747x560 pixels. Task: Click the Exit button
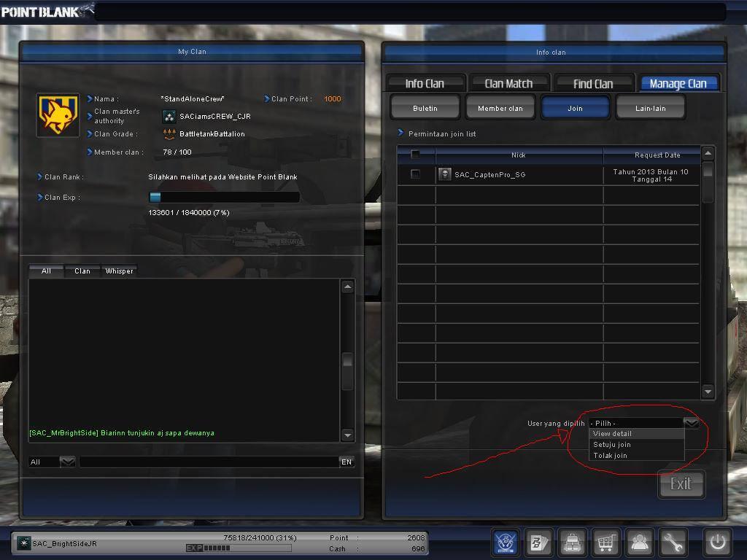[x=681, y=484]
